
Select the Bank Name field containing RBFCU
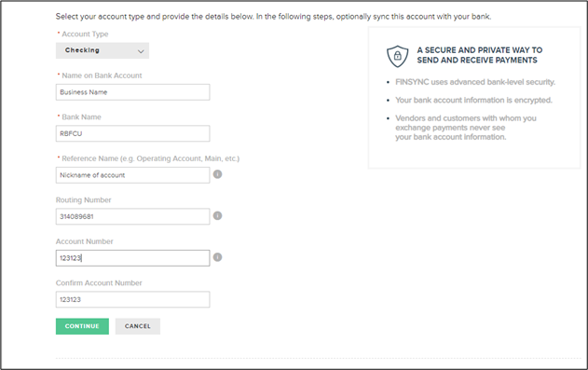pos(132,133)
